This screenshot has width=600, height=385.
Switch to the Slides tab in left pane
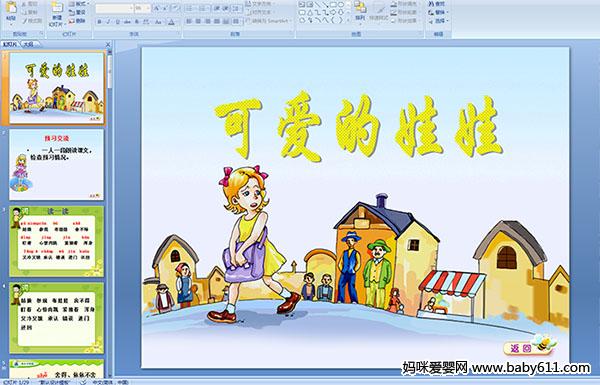click(x=10, y=44)
